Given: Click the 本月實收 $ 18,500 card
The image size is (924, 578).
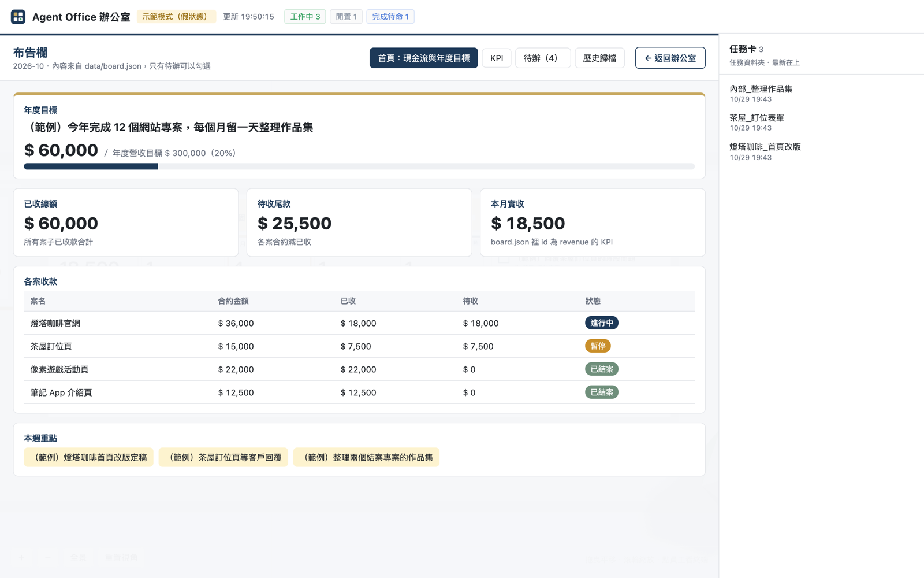Looking at the screenshot, I should [593, 223].
